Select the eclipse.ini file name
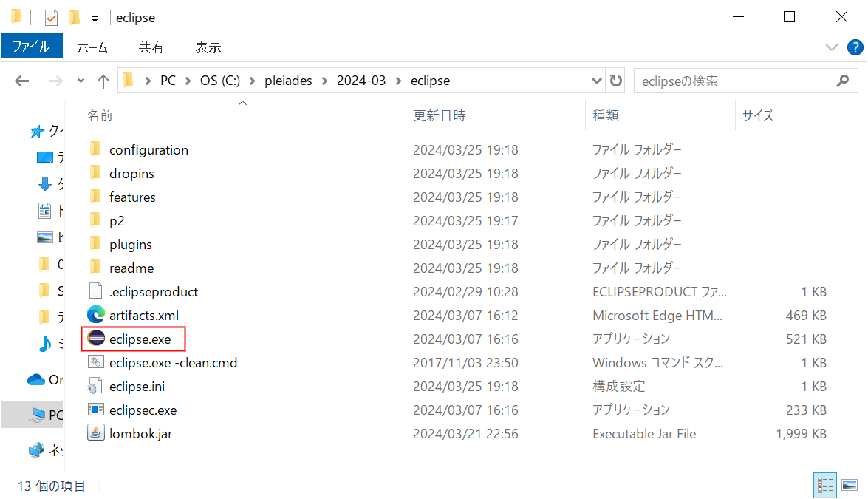This screenshot has width=868, height=499. tap(137, 387)
